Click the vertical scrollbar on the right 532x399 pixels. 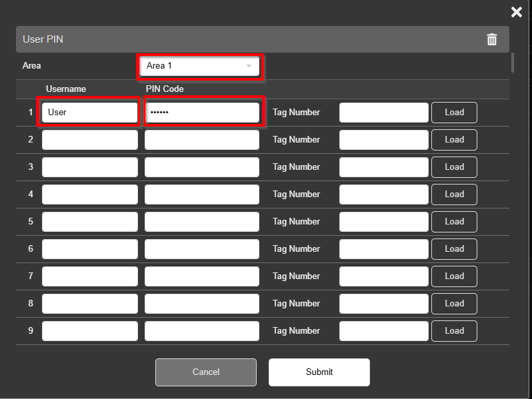[513, 63]
